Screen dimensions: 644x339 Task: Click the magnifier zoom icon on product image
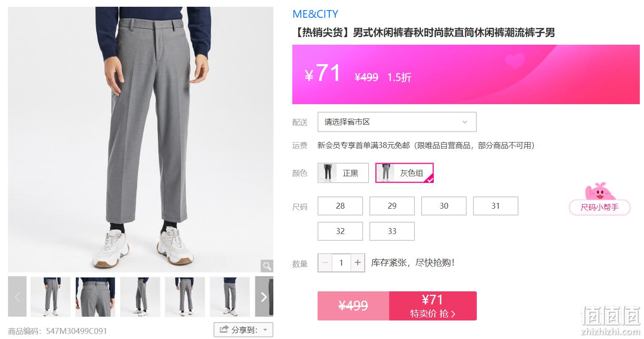tap(267, 266)
